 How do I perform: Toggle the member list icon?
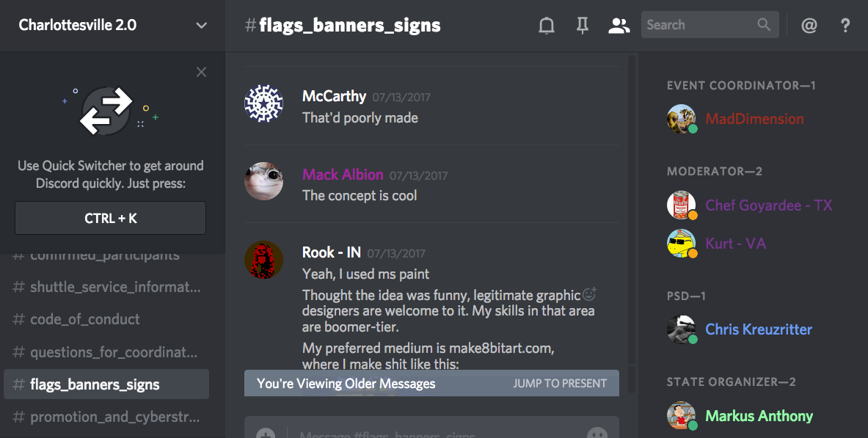[x=619, y=26]
